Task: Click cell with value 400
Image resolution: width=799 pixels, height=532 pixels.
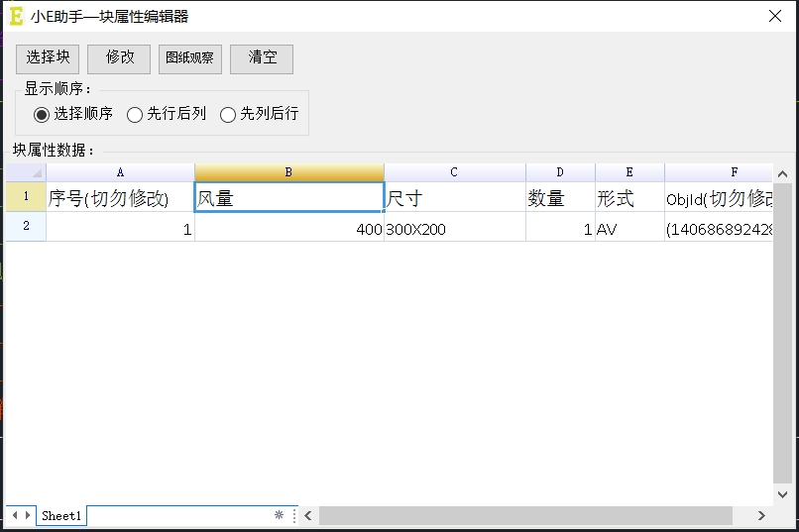Action: click(288, 227)
